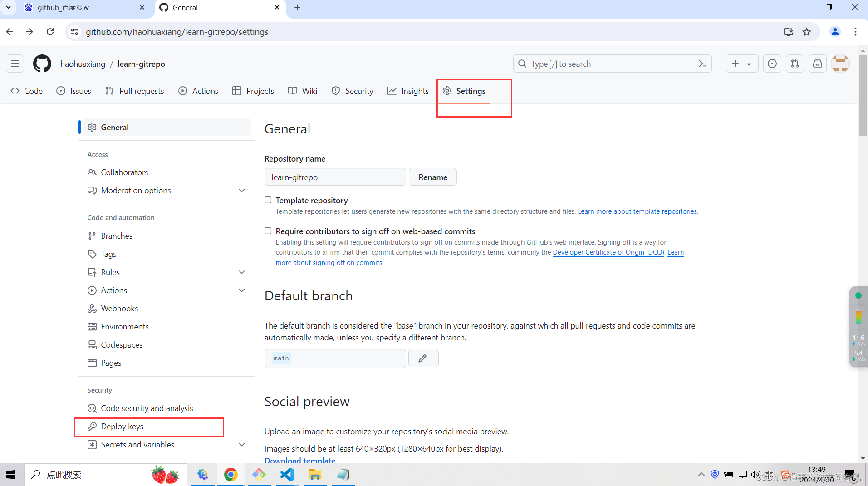The width and height of the screenshot is (868, 486).
Task: Click the browser back arrow
Action: point(10,32)
